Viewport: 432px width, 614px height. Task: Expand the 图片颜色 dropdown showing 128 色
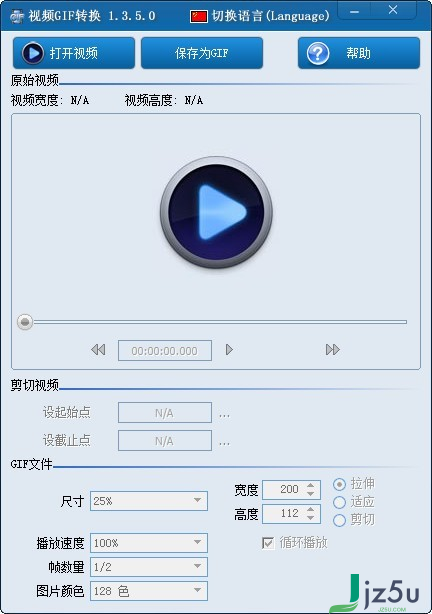[x=149, y=591]
